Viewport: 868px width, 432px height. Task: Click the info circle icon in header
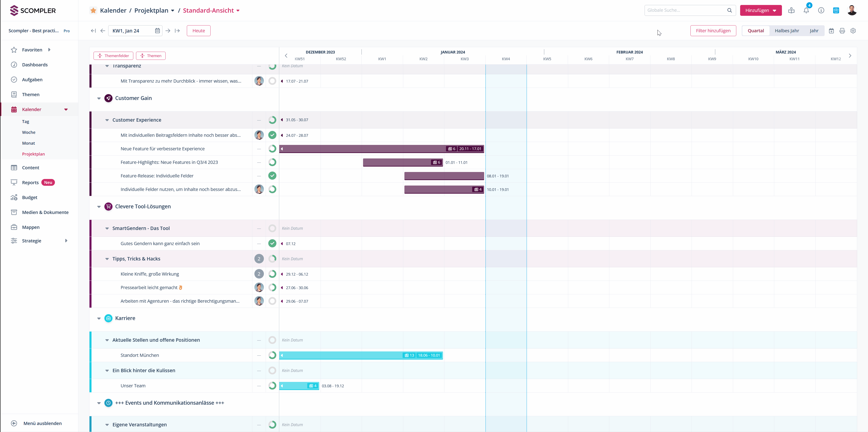[x=821, y=10]
